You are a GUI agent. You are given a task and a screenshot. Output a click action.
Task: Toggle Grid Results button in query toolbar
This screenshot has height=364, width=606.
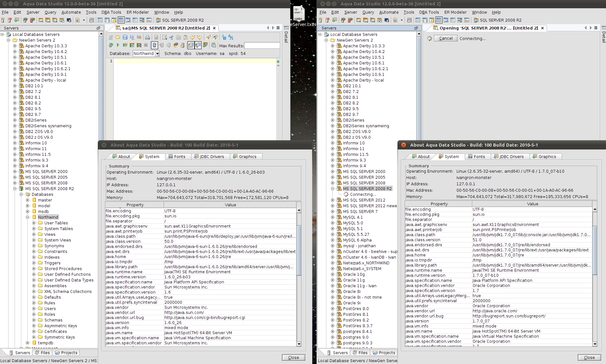[191, 45]
